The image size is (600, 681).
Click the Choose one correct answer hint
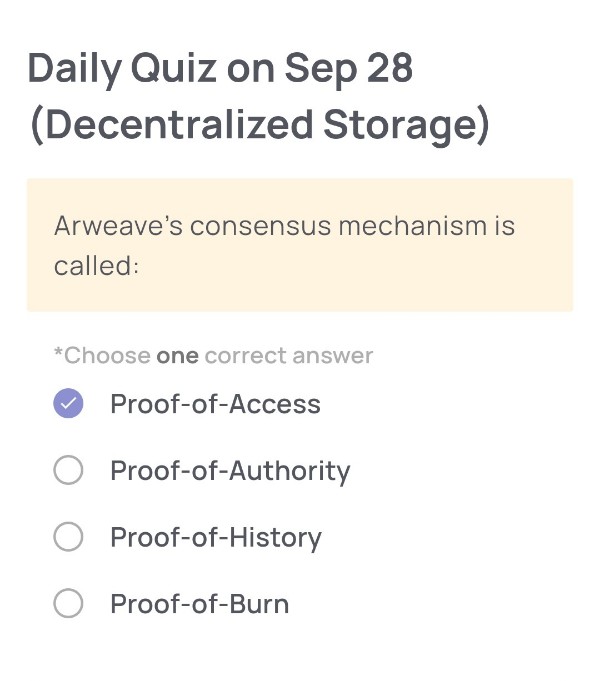coord(213,355)
